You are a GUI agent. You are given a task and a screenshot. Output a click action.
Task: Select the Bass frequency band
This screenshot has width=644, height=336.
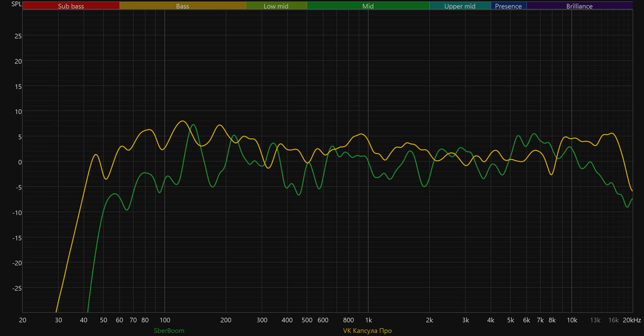(x=183, y=6)
